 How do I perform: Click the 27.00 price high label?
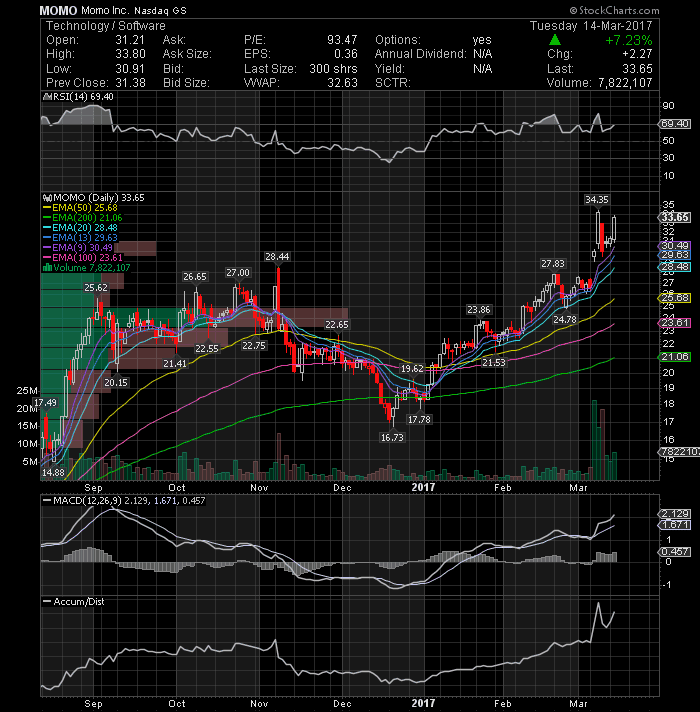(x=238, y=272)
